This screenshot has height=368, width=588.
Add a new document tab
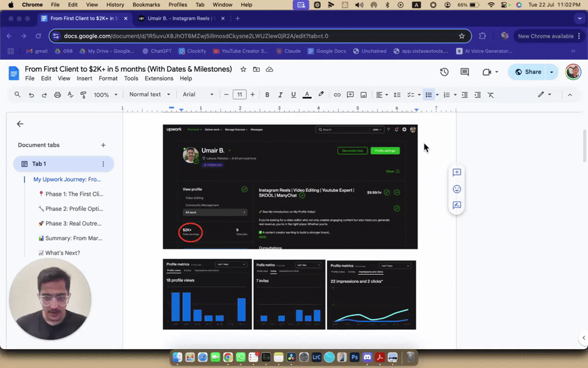pyautogui.click(x=103, y=145)
